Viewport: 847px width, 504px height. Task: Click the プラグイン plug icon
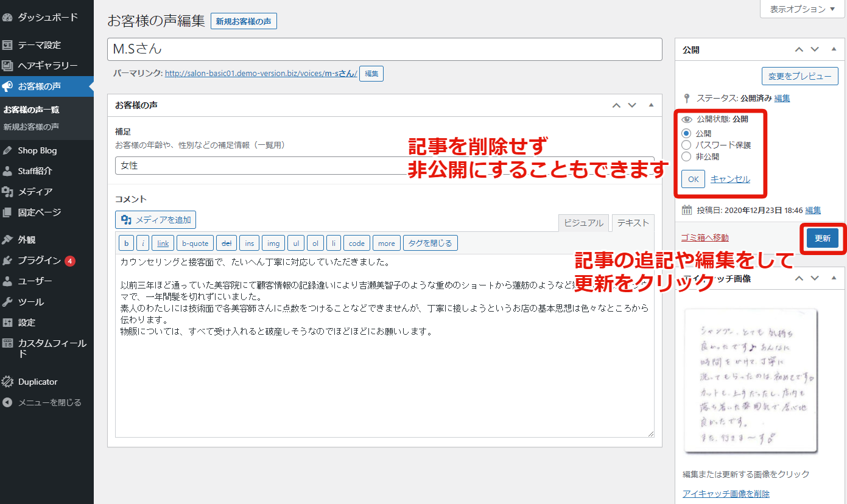(x=8, y=261)
